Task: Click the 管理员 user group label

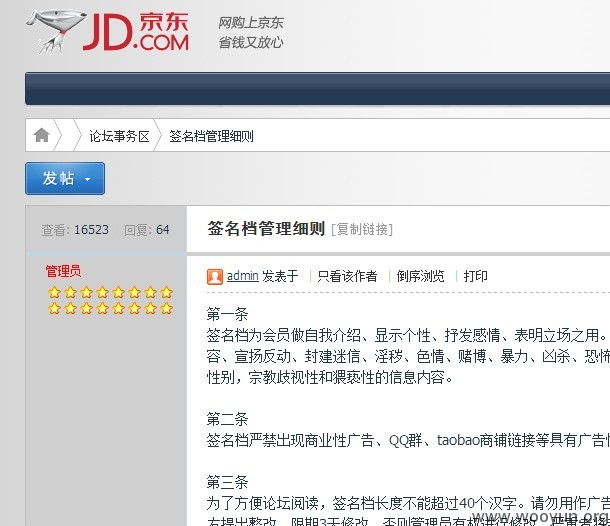Action: 63,271
